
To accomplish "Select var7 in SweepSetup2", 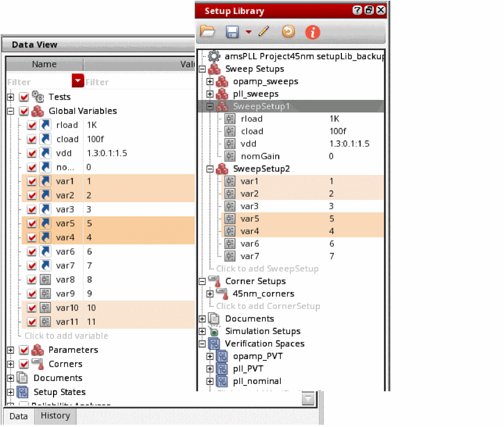I will pos(250,256).
